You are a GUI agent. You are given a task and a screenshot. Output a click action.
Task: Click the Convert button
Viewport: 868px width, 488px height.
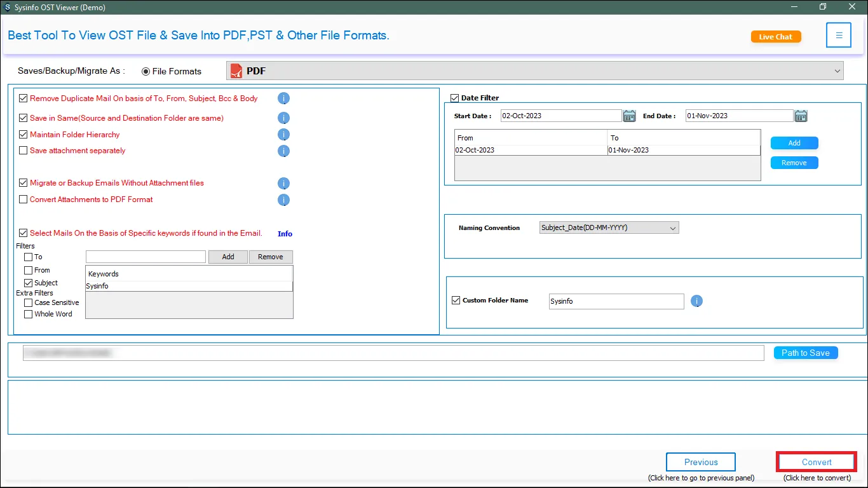click(x=817, y=462)
